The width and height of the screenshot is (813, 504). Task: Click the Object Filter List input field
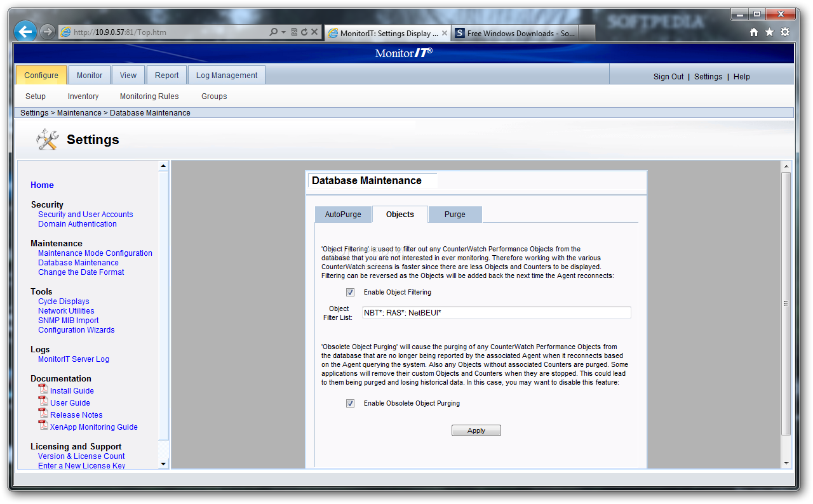click(x=496, y=312)
